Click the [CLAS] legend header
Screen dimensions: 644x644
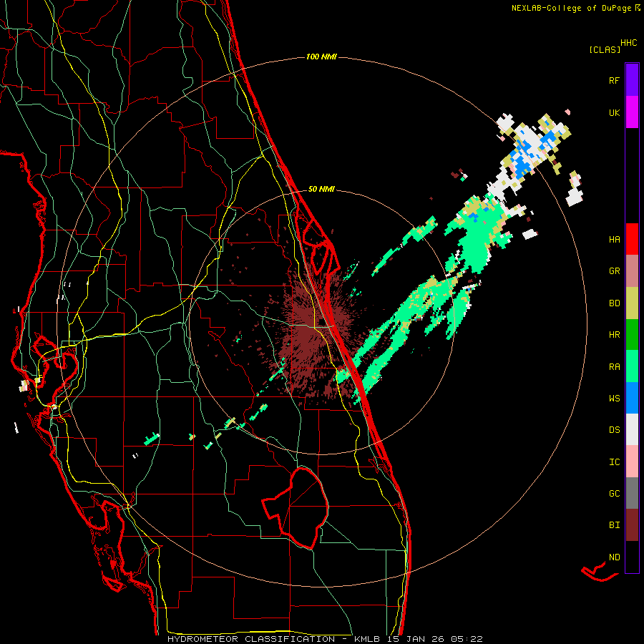click(x=605, y=49)
